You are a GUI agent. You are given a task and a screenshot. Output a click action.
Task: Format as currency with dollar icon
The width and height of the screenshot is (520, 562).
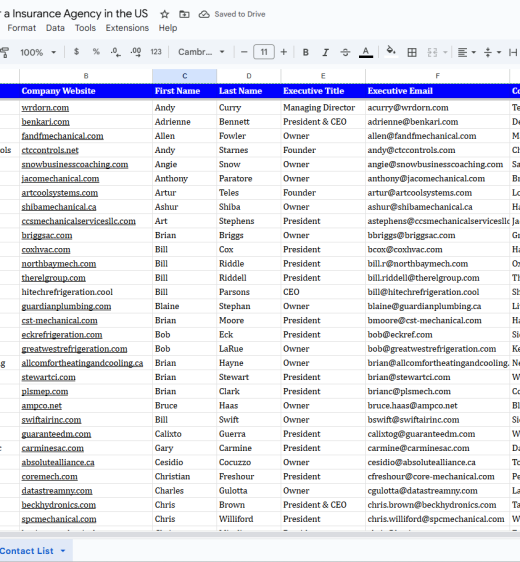coord(76,52)
